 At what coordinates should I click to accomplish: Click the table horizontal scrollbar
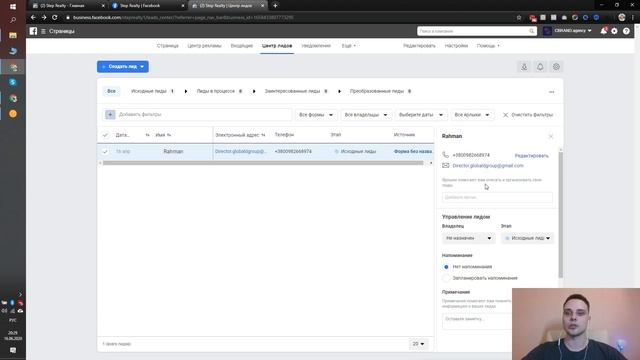tap(263, 163)
